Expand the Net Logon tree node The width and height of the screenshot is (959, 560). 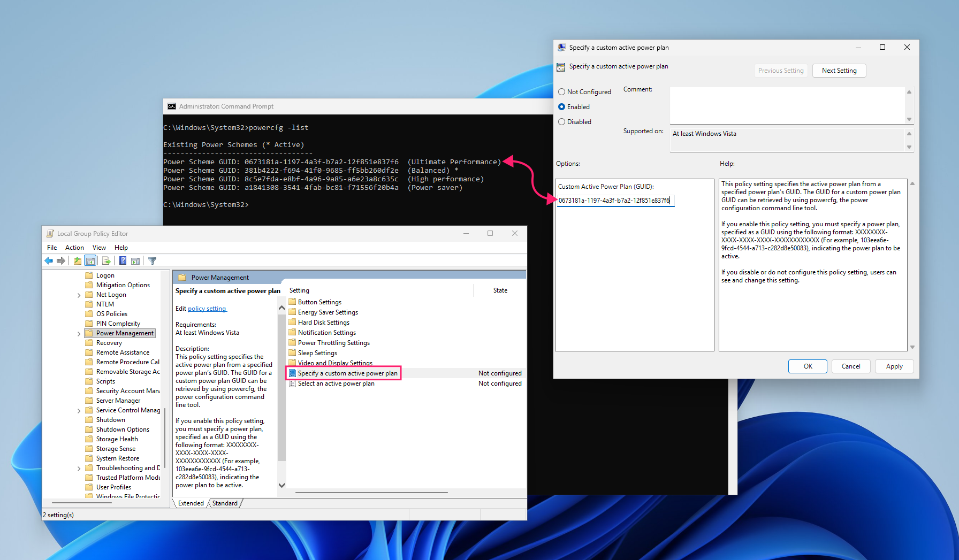tap(79, 295)
